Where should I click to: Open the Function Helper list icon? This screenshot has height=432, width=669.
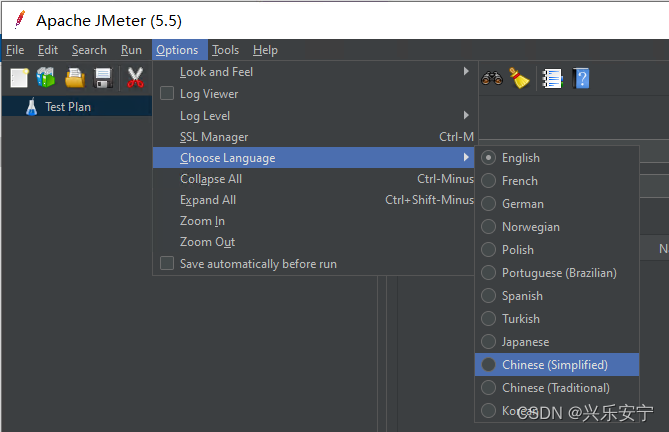(x=553, y=79)
